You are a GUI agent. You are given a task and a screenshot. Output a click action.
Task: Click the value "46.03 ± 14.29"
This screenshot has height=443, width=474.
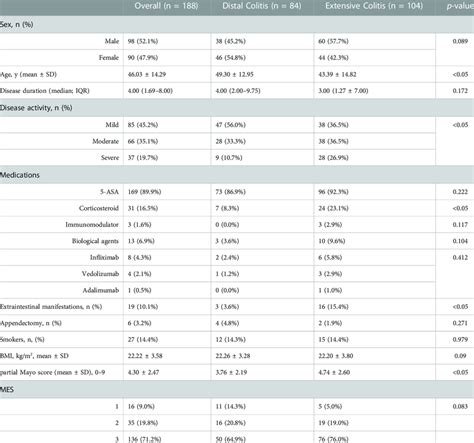147,74
